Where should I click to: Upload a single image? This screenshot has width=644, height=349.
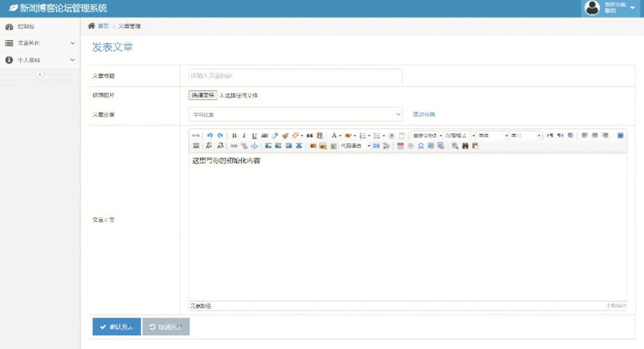coord(313,146)
